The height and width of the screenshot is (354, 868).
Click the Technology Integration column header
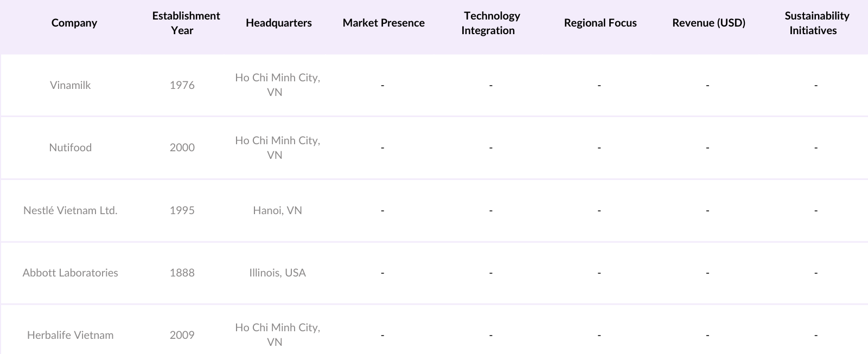pos(491,23)
